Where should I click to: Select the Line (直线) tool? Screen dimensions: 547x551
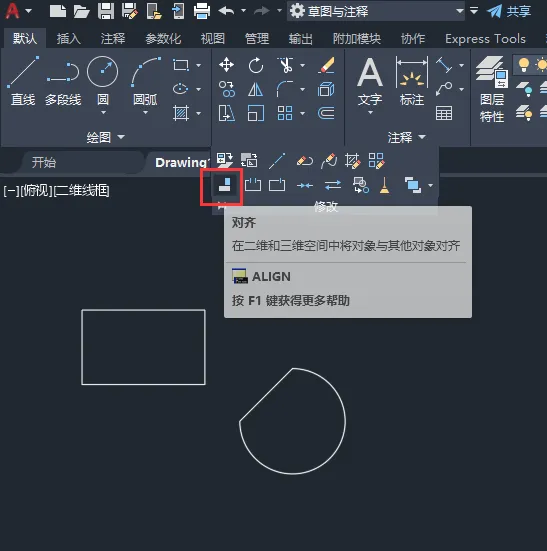[23, 81]
